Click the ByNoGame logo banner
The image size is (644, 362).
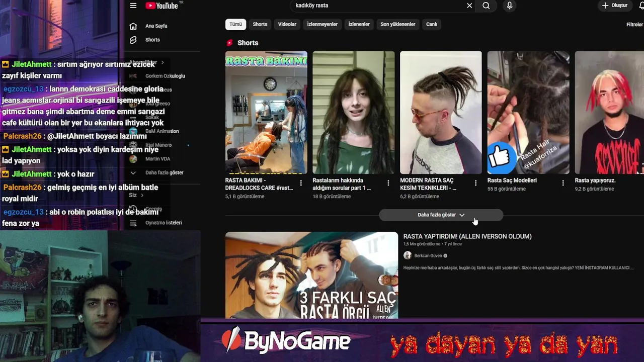click(286, 341)
